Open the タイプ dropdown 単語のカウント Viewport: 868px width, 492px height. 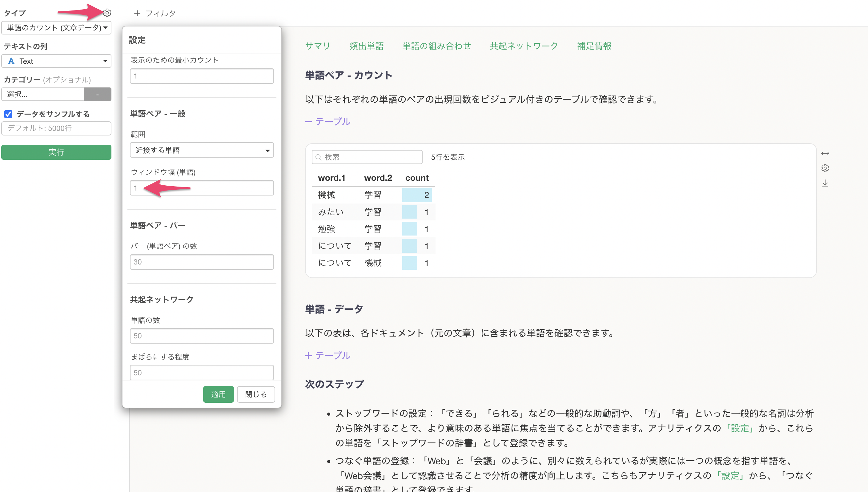56,28
